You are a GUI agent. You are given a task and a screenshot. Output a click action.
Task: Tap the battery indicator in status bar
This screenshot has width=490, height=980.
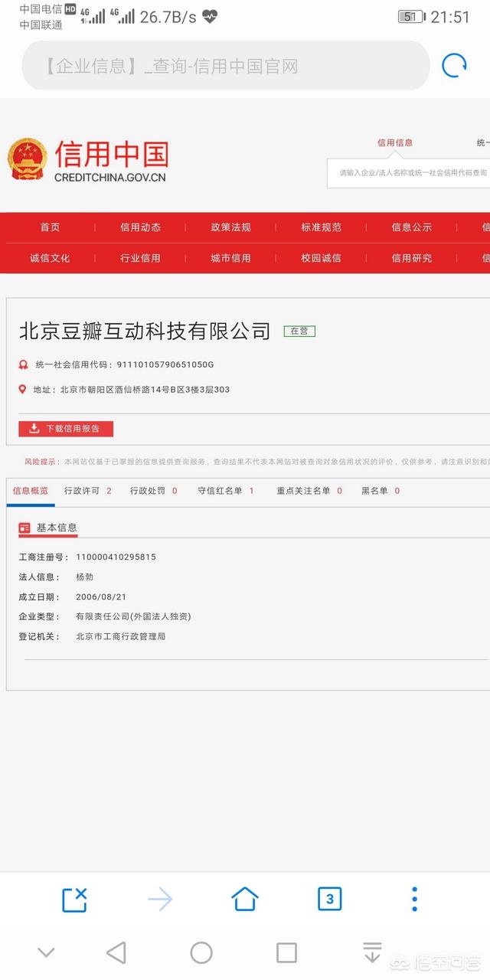[411, 17]
